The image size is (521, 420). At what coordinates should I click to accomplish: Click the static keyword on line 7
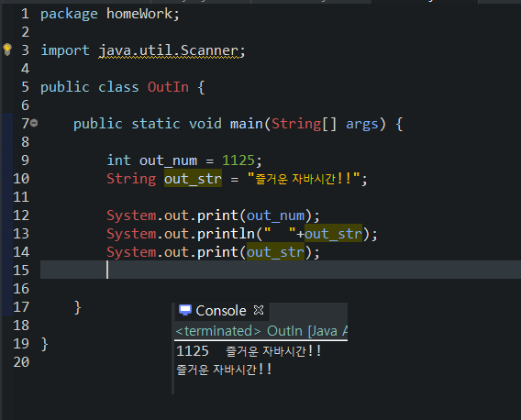pos(156,124)
